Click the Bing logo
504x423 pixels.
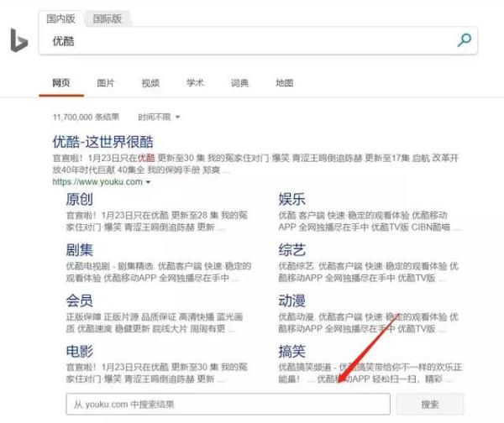pyautogui.click(x=19, y=40)
